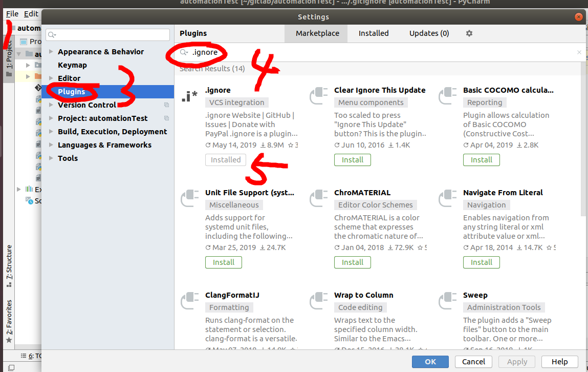The height and width of the screenshot is (372, 588).
Task: Click the search magnifier icon in plugin search
Action: tap(183, 53)
